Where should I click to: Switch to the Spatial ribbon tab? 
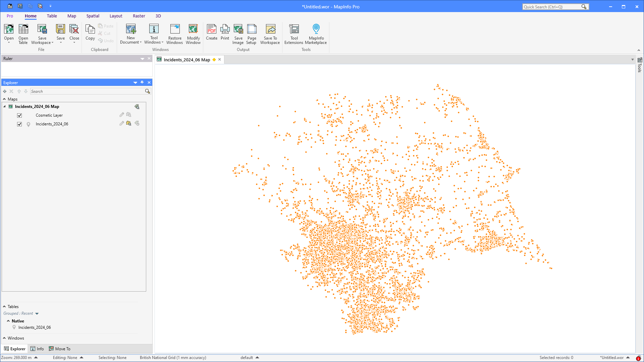pyautogui.click(x=93, y=16)
